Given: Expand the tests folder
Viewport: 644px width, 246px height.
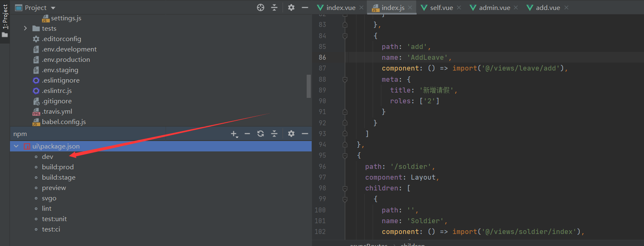Looking at the screenshot, I should (25, 28).
